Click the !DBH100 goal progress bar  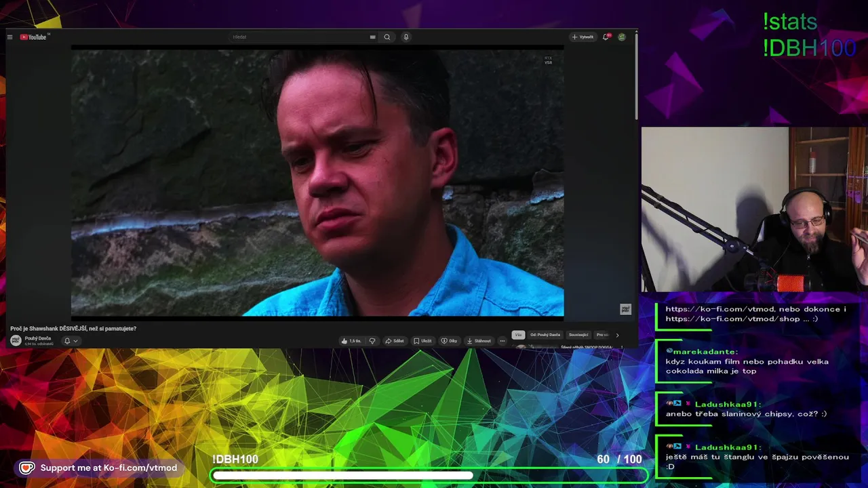430,476
